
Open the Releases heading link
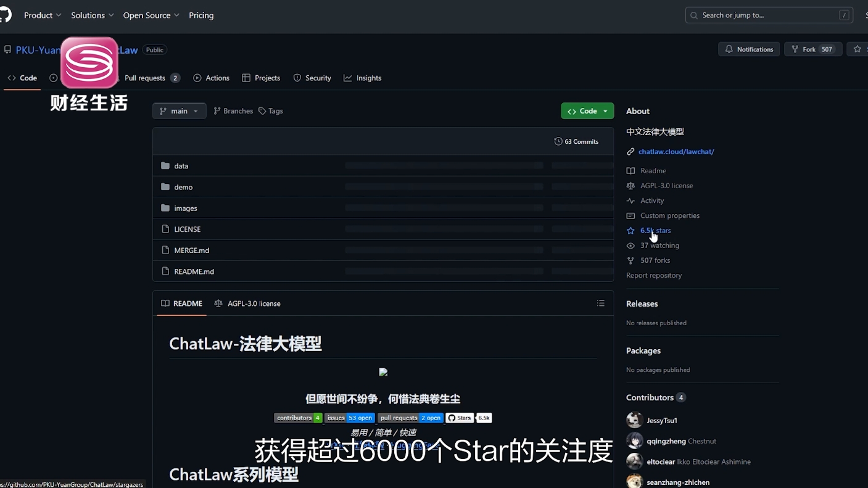tap(642, 304)
